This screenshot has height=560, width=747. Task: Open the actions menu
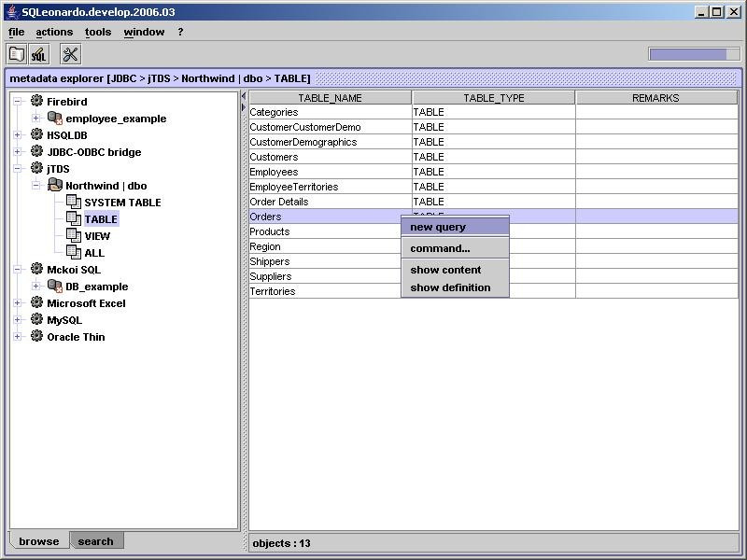[x=54, y=32]
